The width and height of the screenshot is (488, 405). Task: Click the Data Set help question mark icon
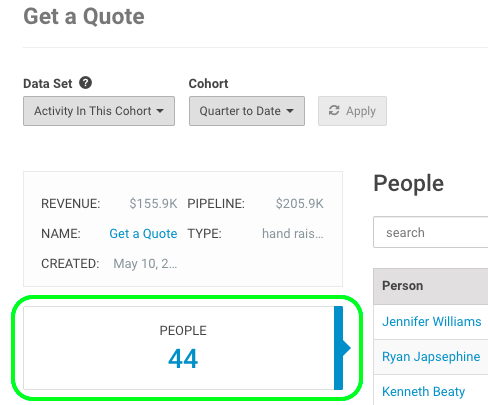85,83
